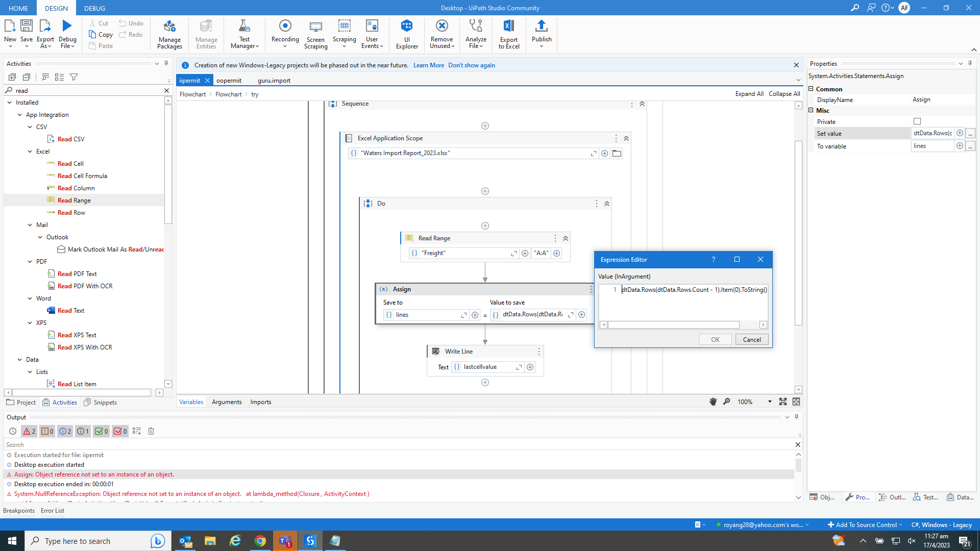
Task: Collapse the Do sequence container
Action: click(607, 204)
